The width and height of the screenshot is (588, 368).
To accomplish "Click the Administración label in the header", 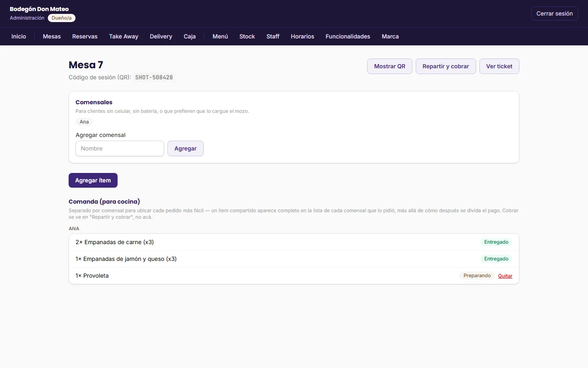I will pyautogui.click(x=27, y=18).
